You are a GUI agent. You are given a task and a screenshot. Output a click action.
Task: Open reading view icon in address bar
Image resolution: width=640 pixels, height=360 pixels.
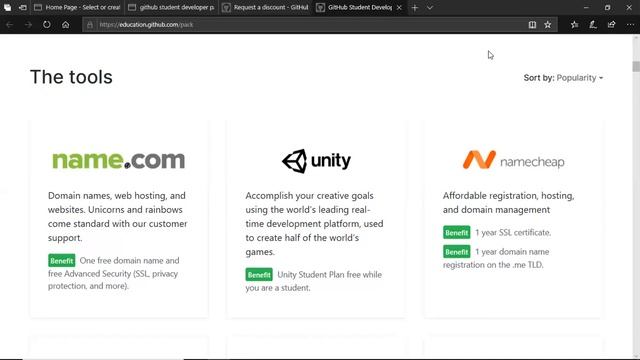pos(532,25)
